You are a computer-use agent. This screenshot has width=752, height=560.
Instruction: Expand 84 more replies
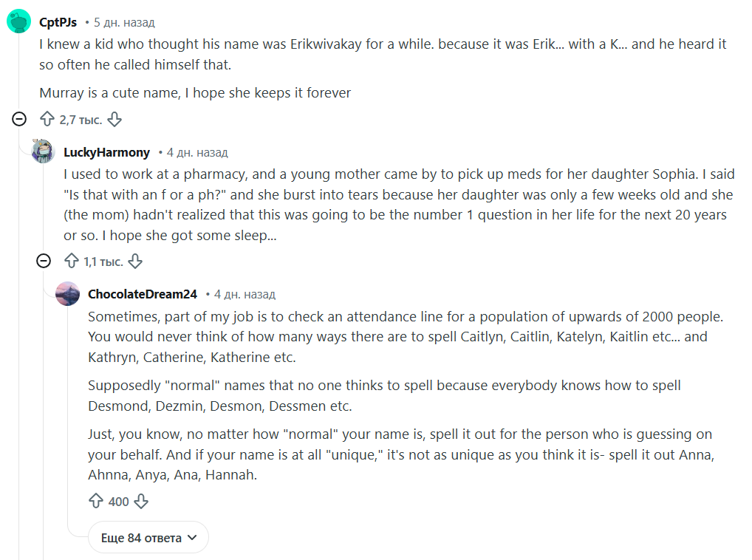click(148, 537)
